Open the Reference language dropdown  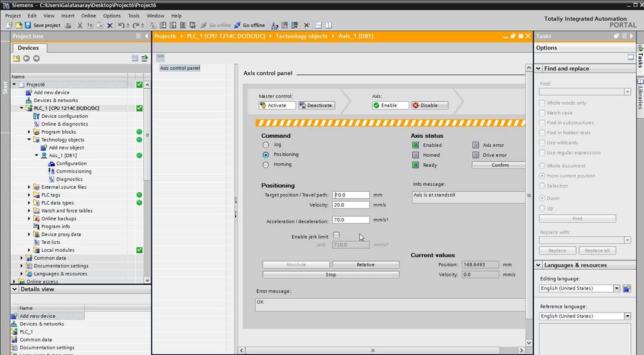(627, 316)
